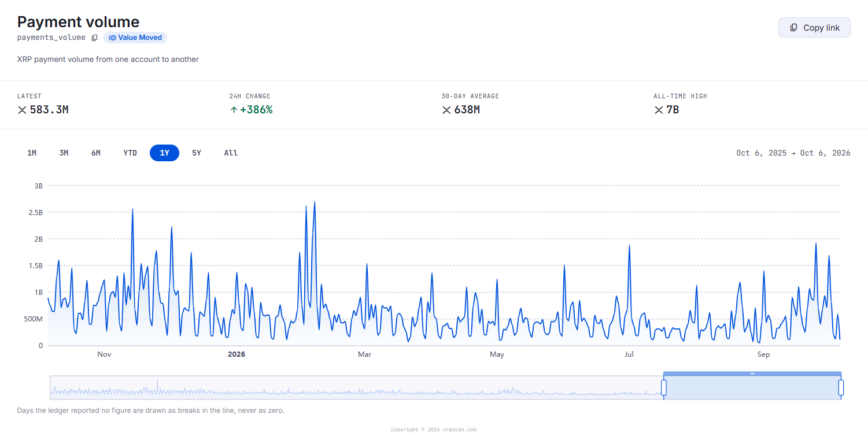Screen dimensions: 868x440
Task: Click the 'Mar' x-axis label
Action: (364, 354)
